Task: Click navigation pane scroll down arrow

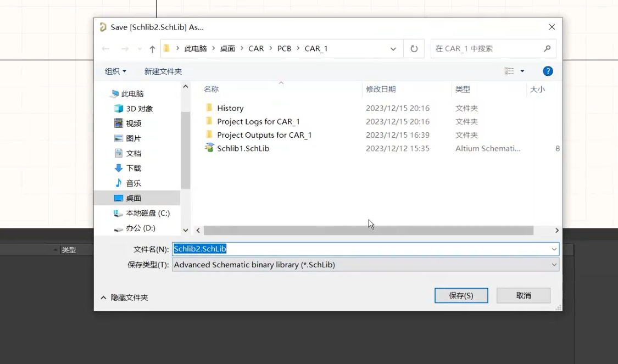Action: pos(185,230)
